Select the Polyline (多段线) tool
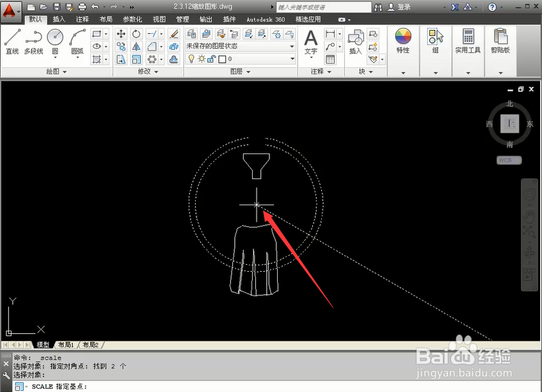Image resolution: width=542 pixels, height=392 pixels. point(33,42)
